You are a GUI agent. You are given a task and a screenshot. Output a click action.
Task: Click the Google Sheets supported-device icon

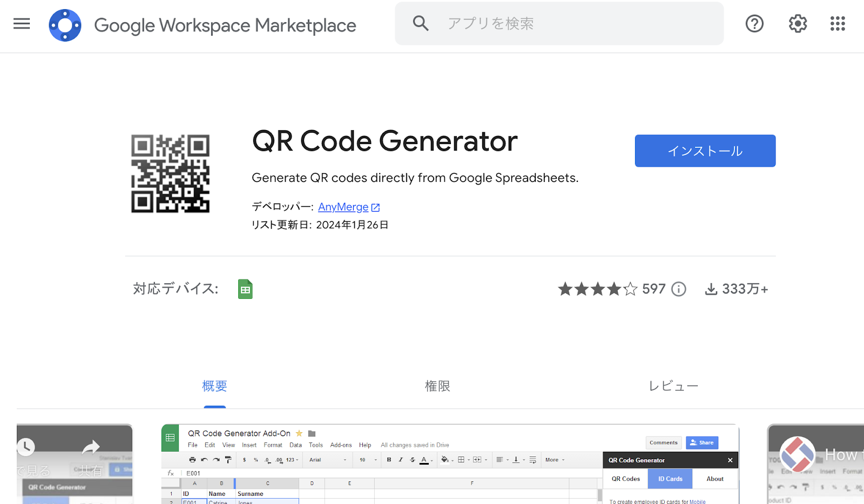[x=245, y=289]
